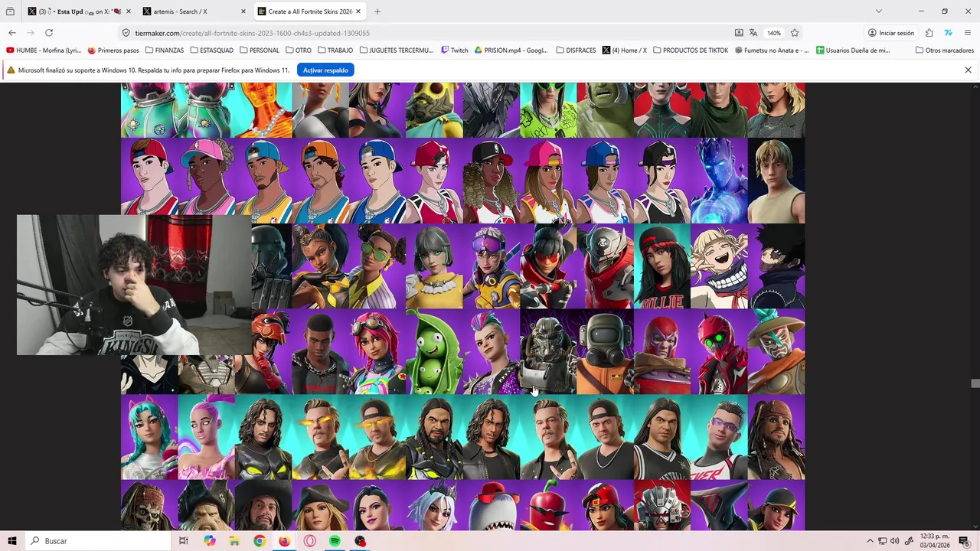Close the 'artemis - Search / X' tab
This screenshot has width=980, height=551.
click(x=243, y=11)
